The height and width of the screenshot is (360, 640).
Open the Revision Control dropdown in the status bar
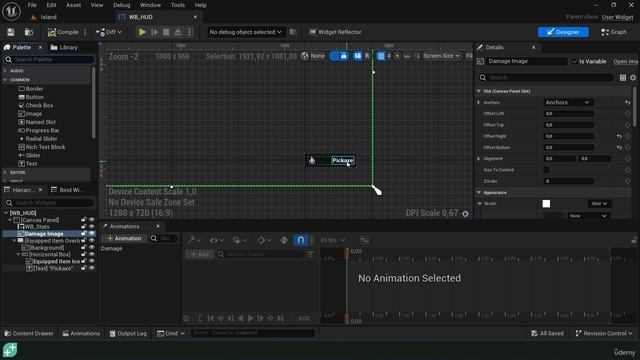tap(604, 333)
